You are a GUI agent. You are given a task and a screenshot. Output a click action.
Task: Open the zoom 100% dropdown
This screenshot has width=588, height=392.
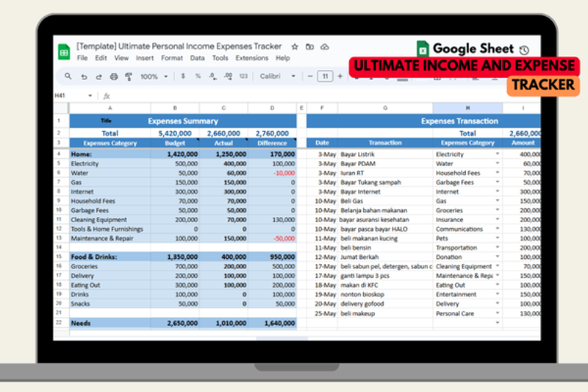point(154,76)
